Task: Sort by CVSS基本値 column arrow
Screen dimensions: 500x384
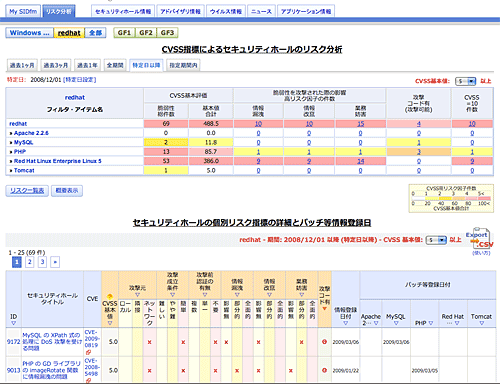Action: click(110, 323)
